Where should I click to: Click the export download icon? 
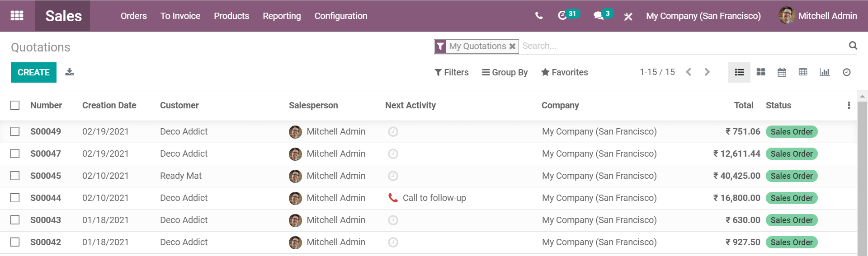pyautogui.click(x=69, y=72)
